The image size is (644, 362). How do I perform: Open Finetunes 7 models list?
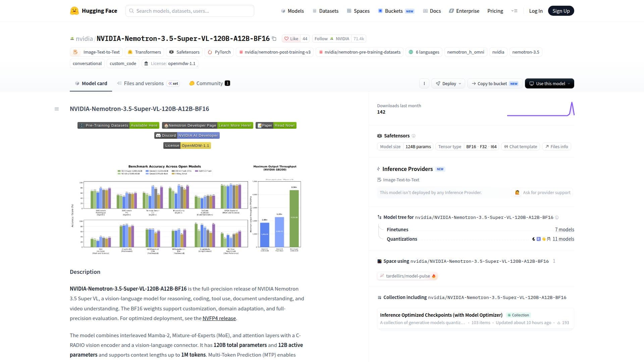565,230
